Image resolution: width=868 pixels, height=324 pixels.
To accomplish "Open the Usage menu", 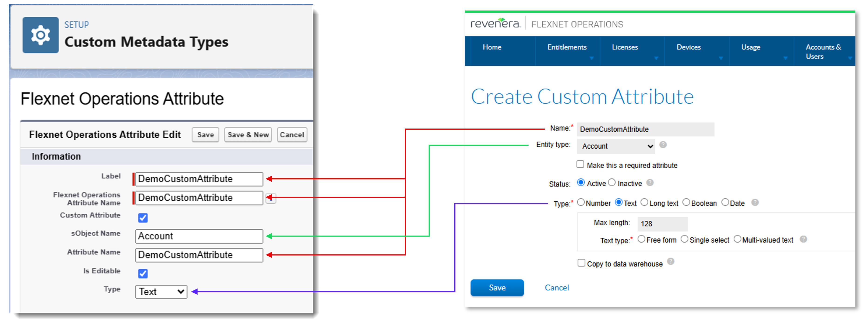I will (x=750, y=47).
